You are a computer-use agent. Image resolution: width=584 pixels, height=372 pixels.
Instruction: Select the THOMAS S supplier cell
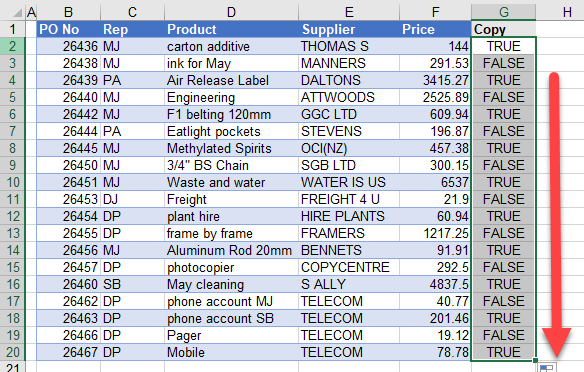(x=349, y=46)
